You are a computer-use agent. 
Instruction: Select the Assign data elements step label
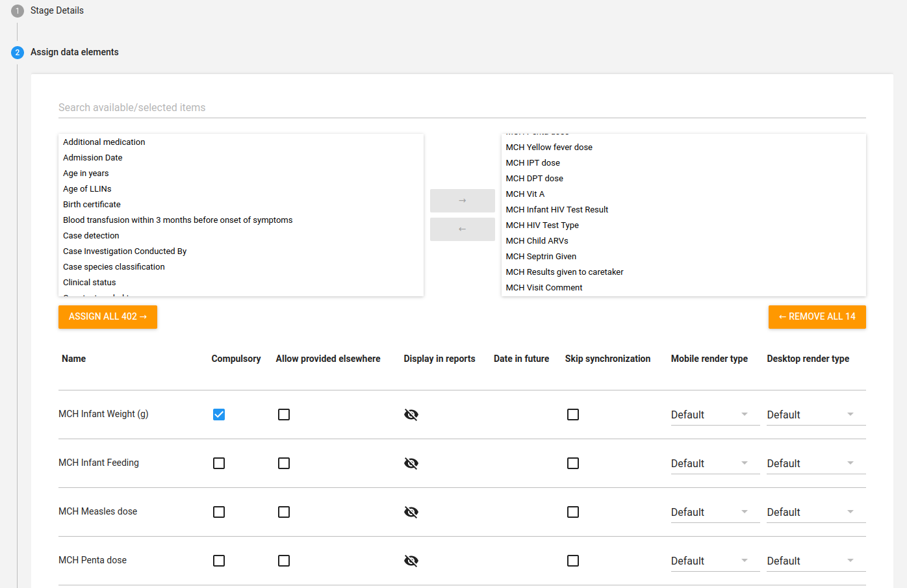pyautogui.click(x=75, y=52)
